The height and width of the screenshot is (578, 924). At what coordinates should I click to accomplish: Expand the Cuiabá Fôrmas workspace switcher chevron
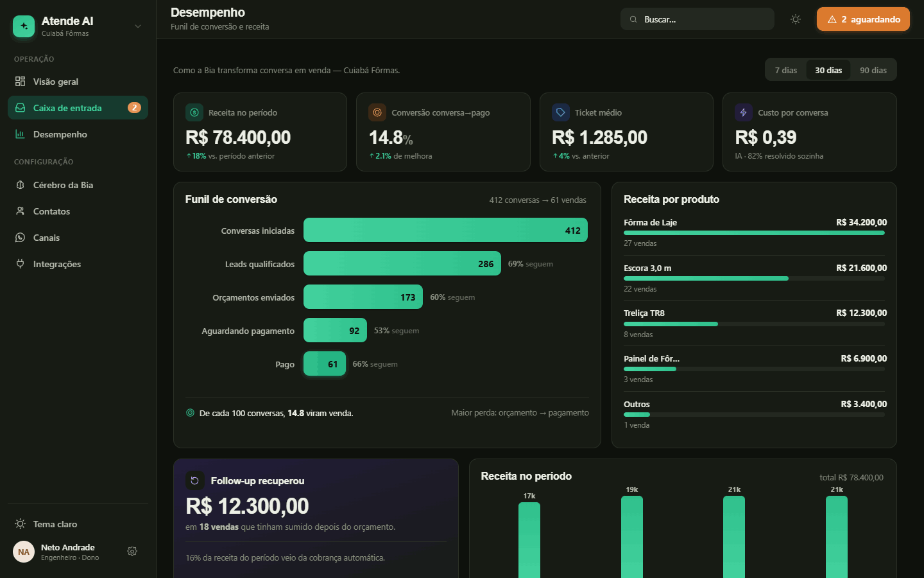138,26
